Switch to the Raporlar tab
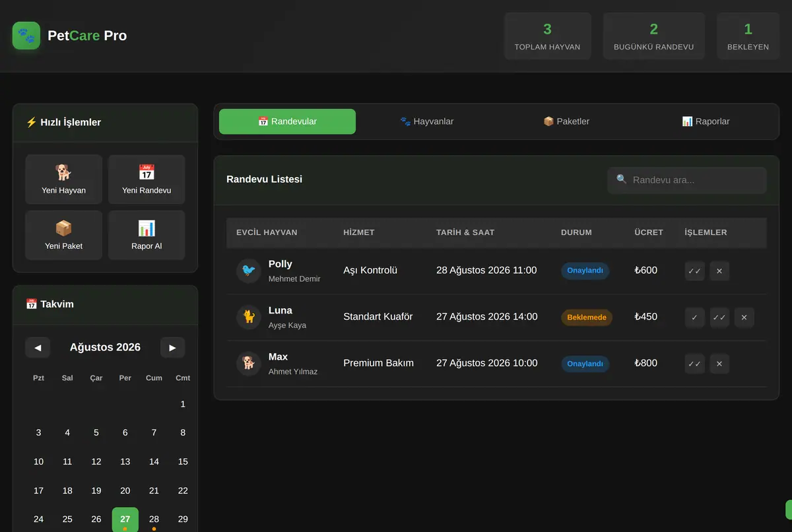This screenshot has width=792, height=532. click(706, 121)
